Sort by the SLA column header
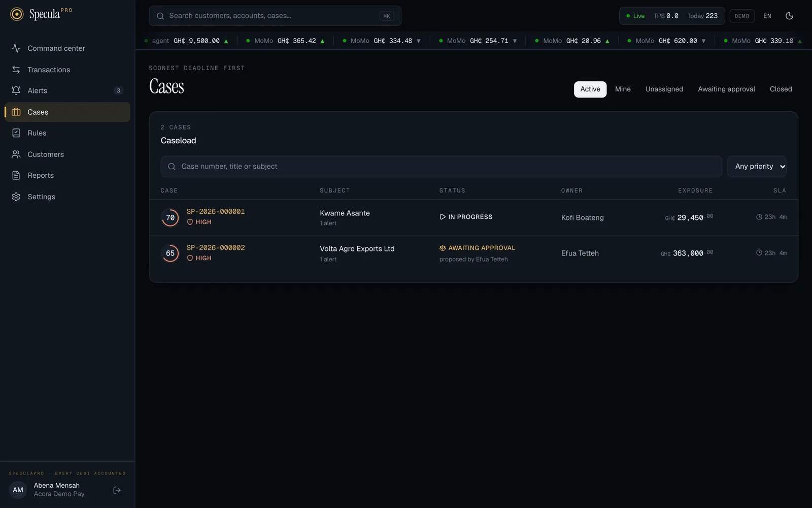Image resolution: width=812 pixels, height=508 pixels. coord(780,190)
